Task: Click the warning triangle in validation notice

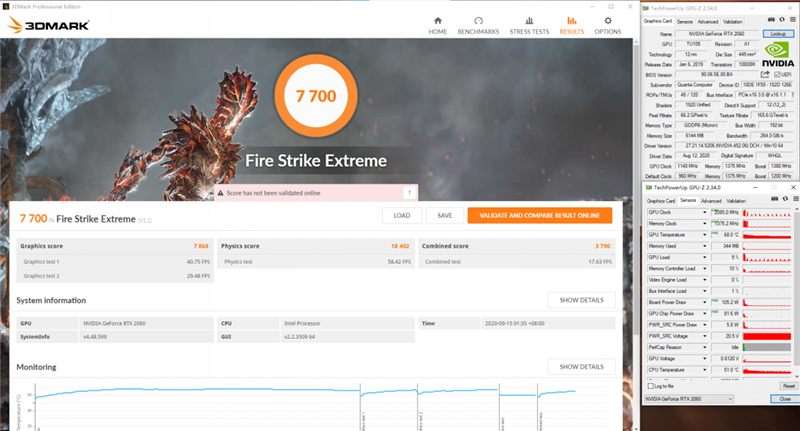Action: 220,193
